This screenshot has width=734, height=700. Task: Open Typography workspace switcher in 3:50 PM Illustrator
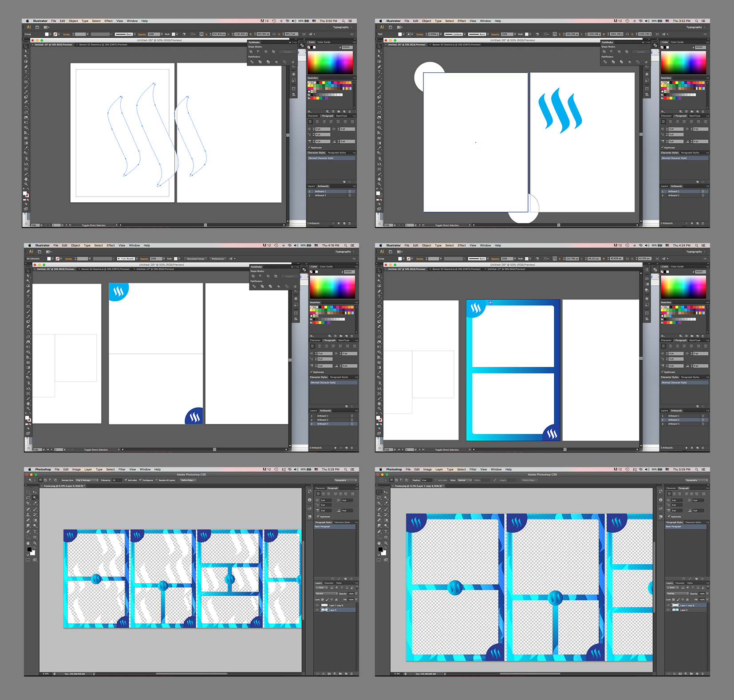tap(343, 27)
